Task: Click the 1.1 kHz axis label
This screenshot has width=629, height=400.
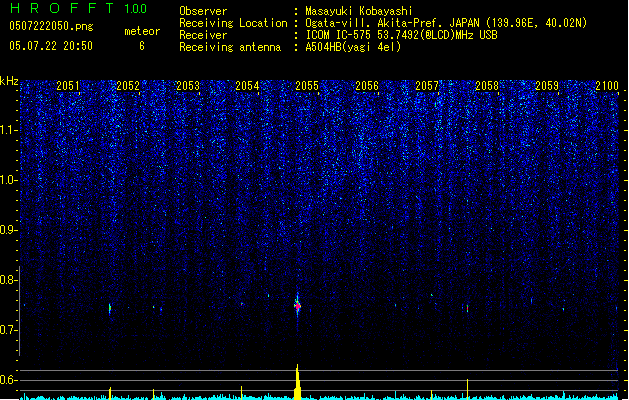Action: pos(9,130)
